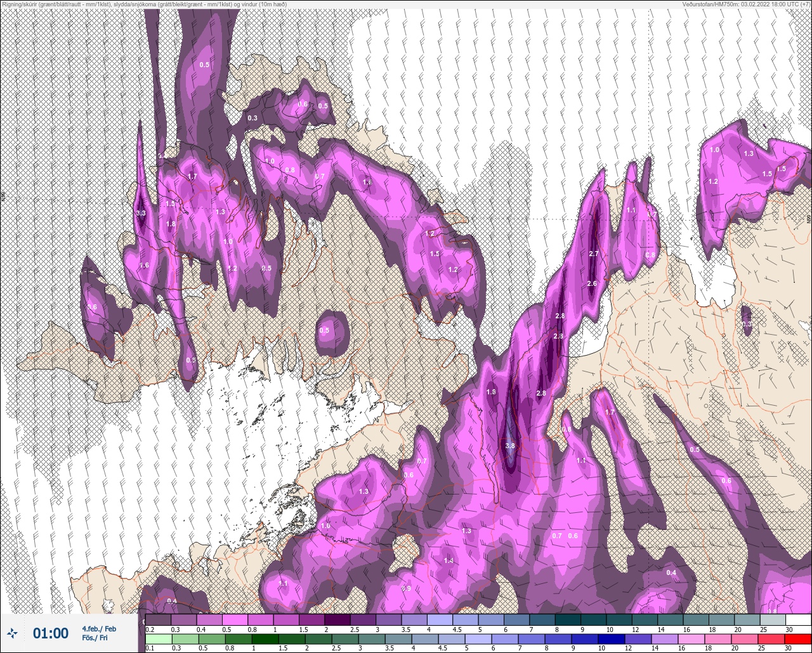Select upper legend dark teal swatch between 8 and 9
The height and width of the screenshot is (653, 812).
click(x=568, y=619)
